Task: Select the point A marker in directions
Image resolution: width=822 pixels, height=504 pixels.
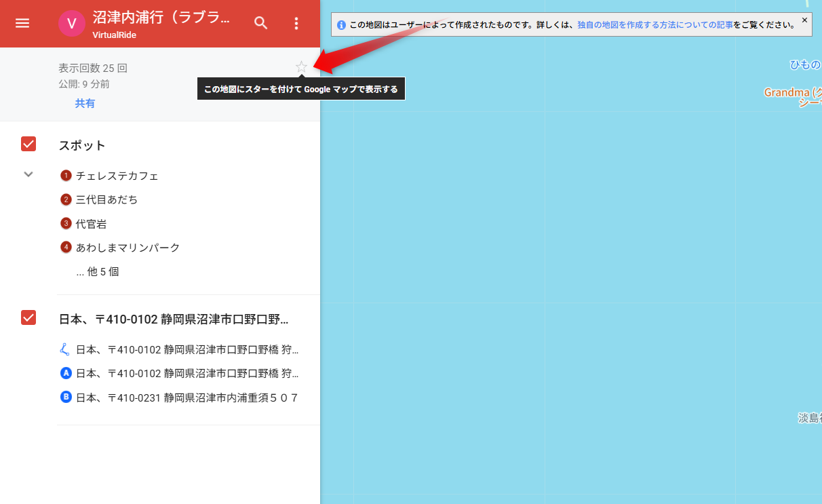Action: click(65, 373)
